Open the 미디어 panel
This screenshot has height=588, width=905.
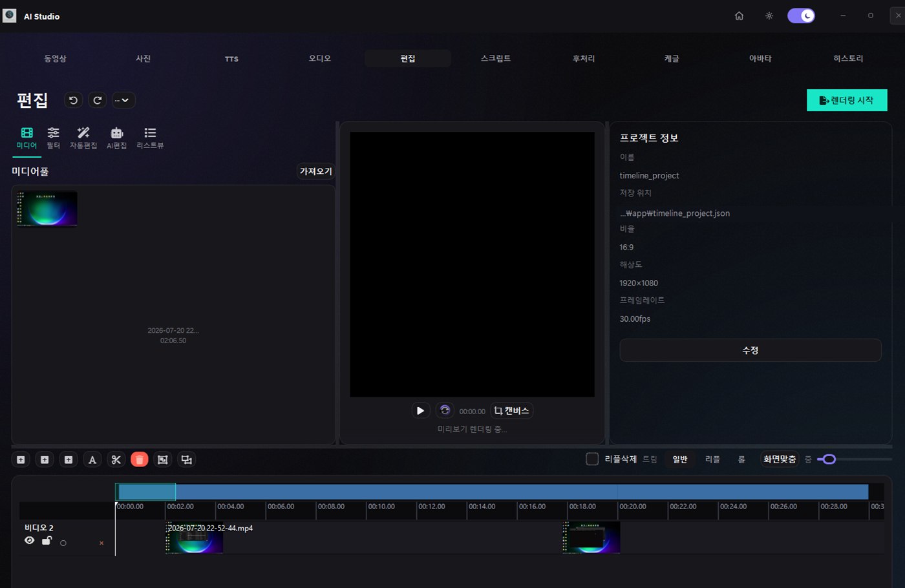pos(27,138)
